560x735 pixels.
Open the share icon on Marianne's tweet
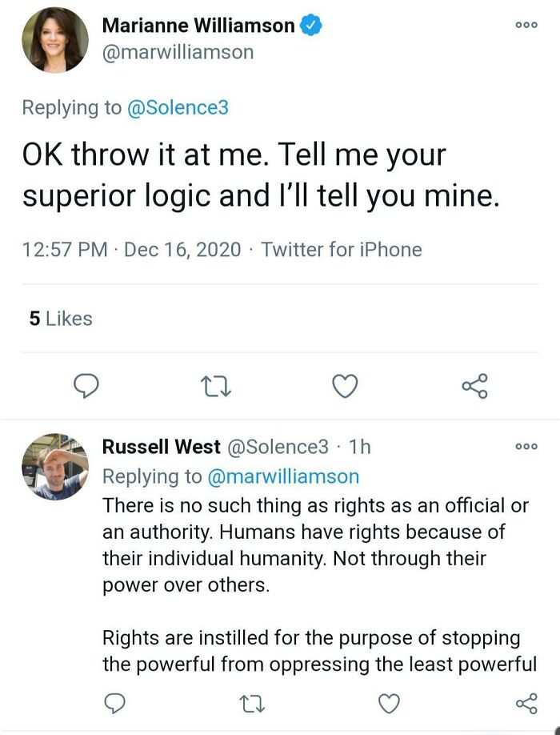[474, 387]
